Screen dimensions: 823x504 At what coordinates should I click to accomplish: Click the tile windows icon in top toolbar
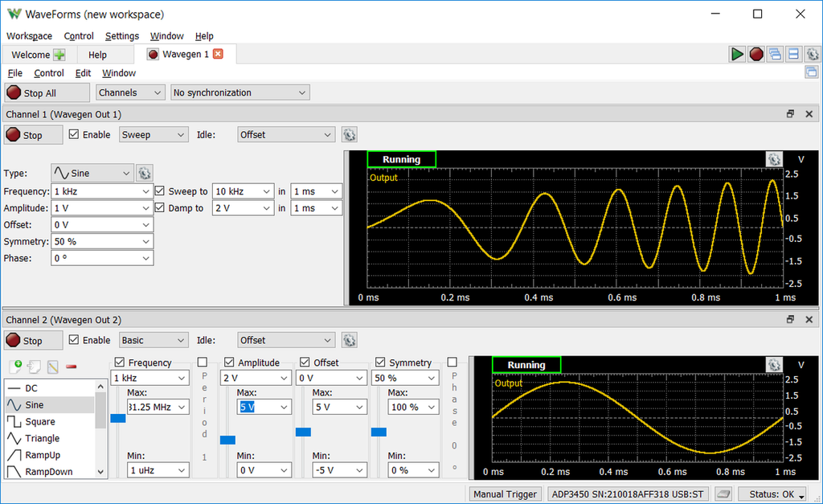tap(793, 55)
